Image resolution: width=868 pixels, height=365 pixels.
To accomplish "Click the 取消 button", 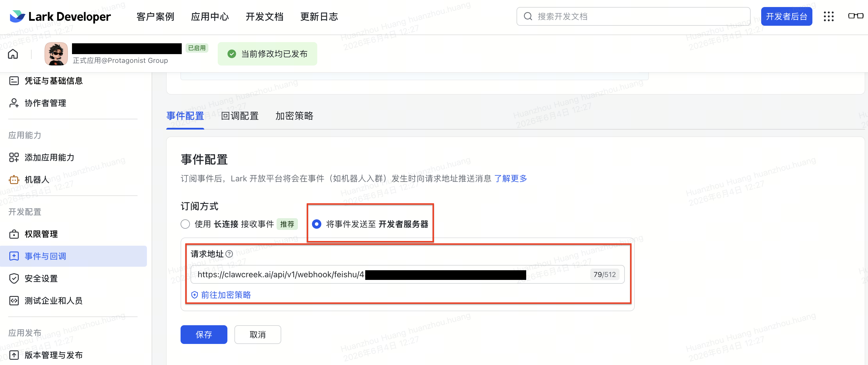I will [x=258, y=335].
